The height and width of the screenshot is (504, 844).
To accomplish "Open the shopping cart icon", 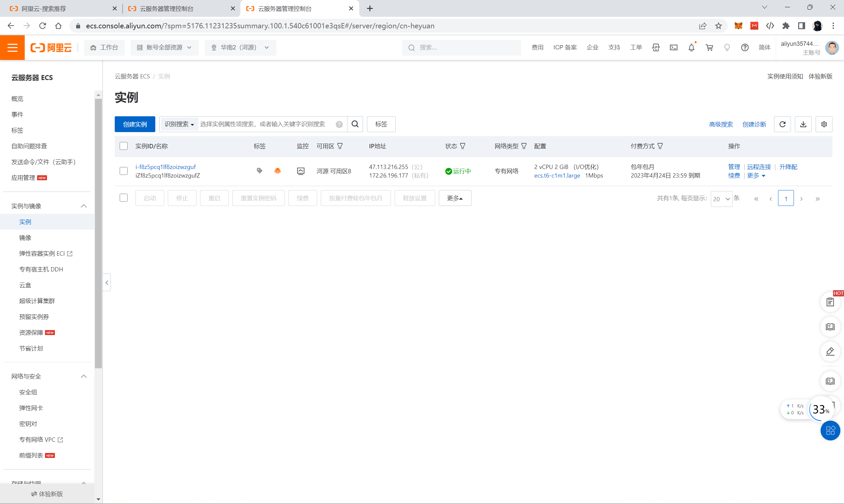I will pos(709,47).
